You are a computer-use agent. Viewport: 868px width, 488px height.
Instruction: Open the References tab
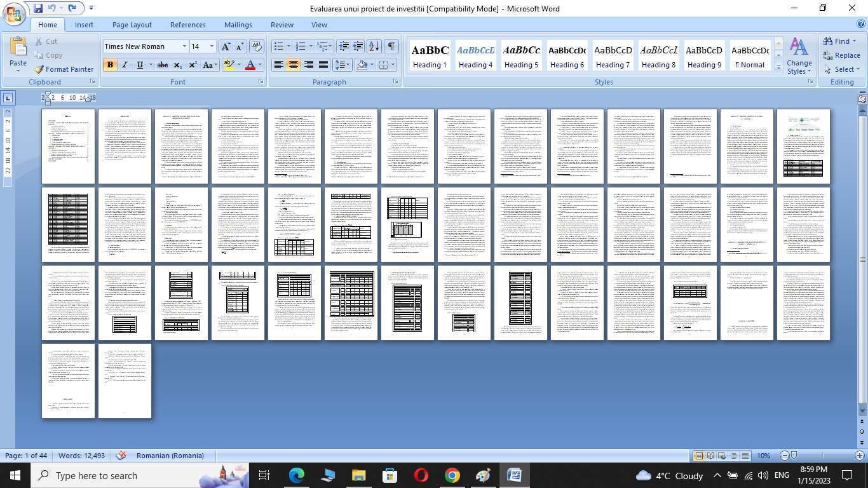(187, 25)
